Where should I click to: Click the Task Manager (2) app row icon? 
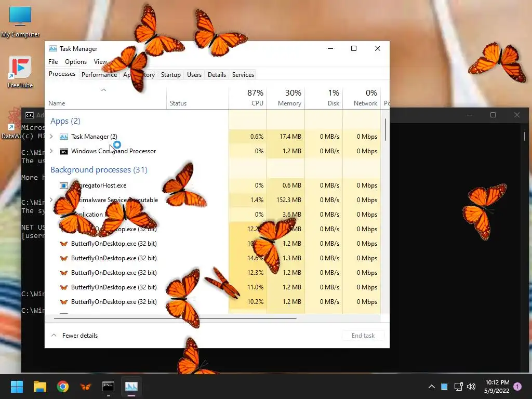(64, 137)
